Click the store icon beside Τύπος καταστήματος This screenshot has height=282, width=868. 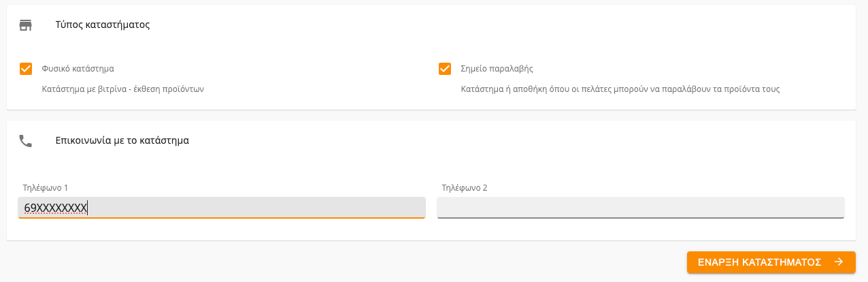(x=26, y=25)
